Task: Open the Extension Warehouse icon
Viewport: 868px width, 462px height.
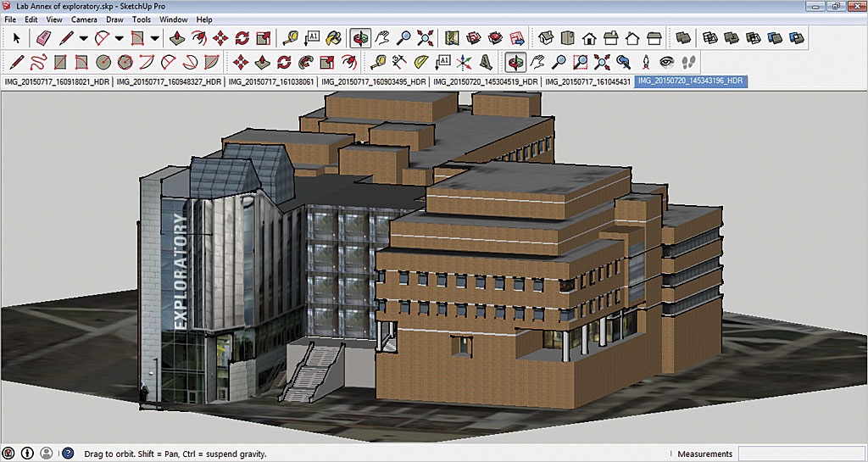Action: tap(495, 38)
